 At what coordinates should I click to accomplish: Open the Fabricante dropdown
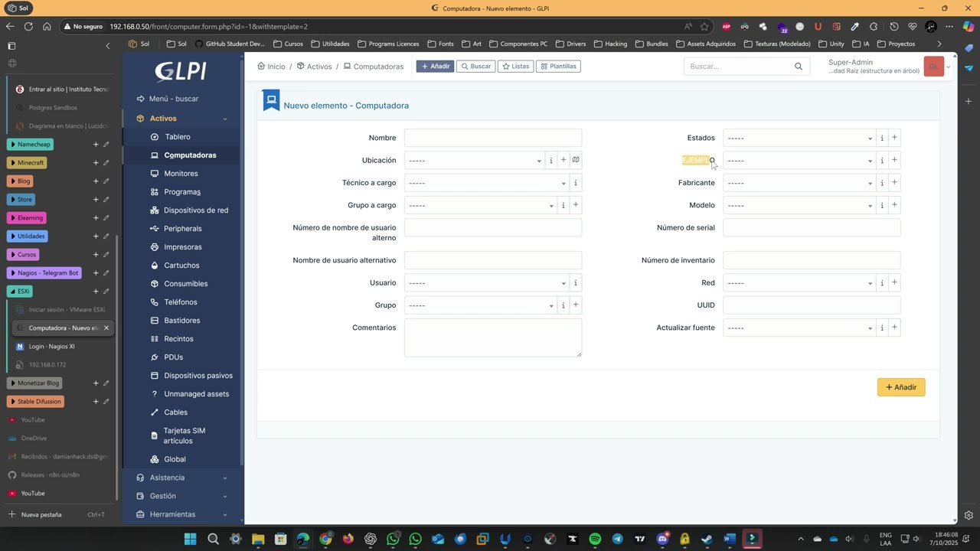point(799,183)
